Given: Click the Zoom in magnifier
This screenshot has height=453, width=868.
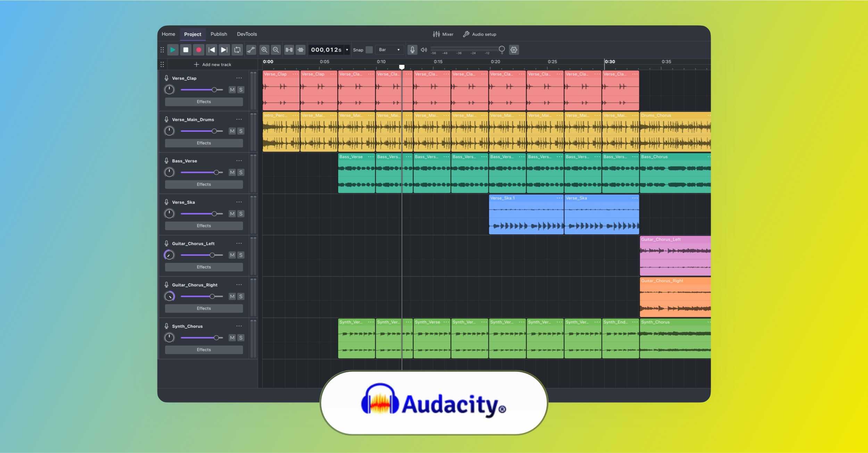Looking at the screenshot, I should (x=264, y=50).
